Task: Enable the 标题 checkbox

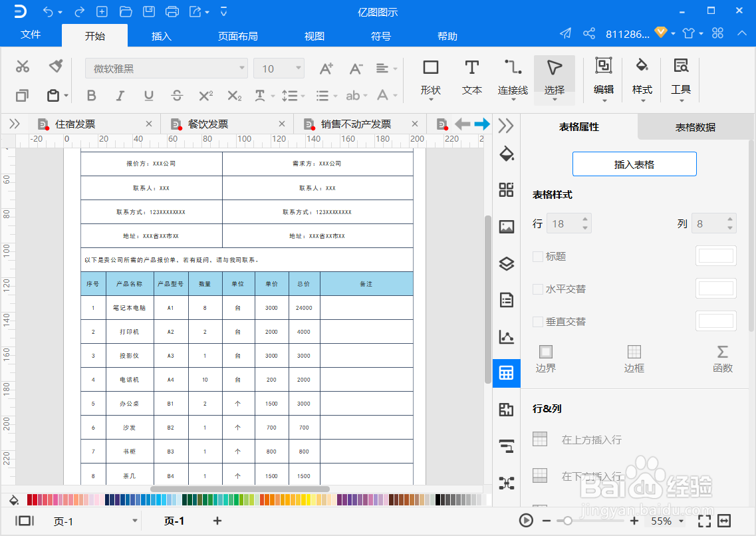Action: point(538,257)
